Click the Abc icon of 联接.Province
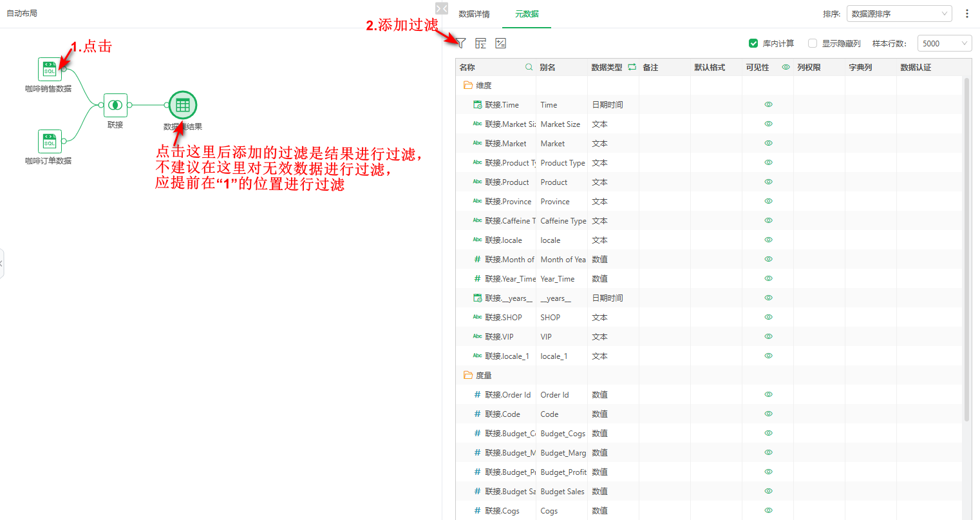 pos(477,201)
